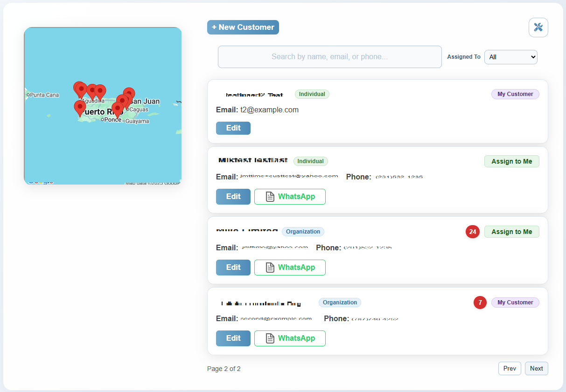Viewport: 566px width, 392px height.
Task: Click the WhatsApp icon on the bottom Organization card
Action: (270, 338)
